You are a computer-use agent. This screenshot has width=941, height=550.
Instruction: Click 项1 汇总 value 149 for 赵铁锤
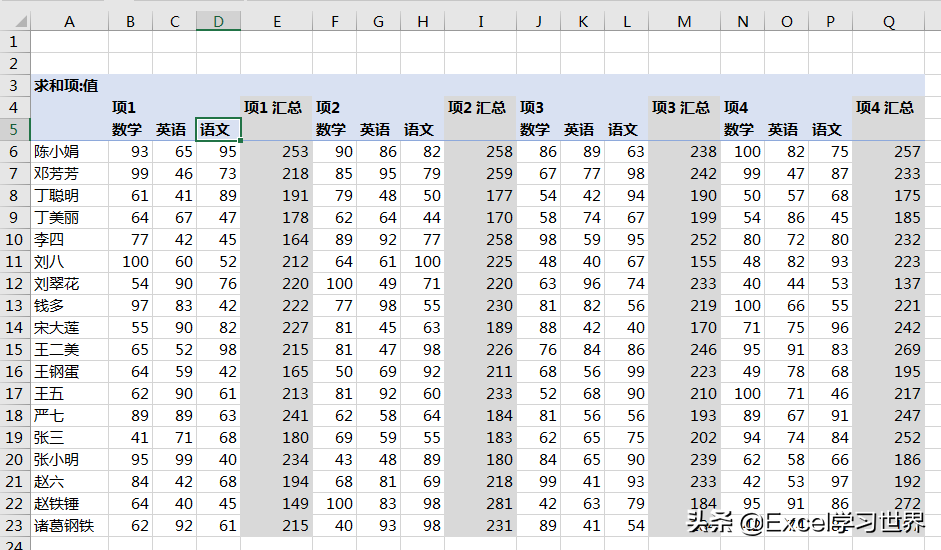pyautogui.click(x=277, y=504)
